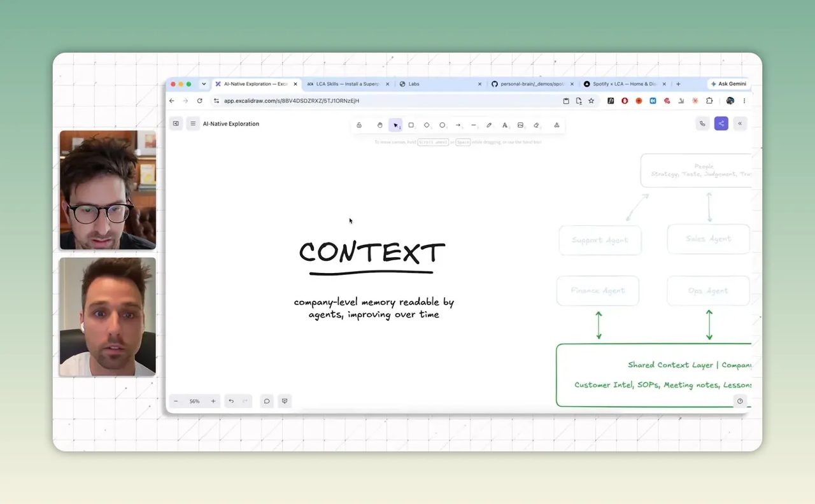Select the Support Agent box
This screenshot has width=815, height=504.
pos(600,240)
